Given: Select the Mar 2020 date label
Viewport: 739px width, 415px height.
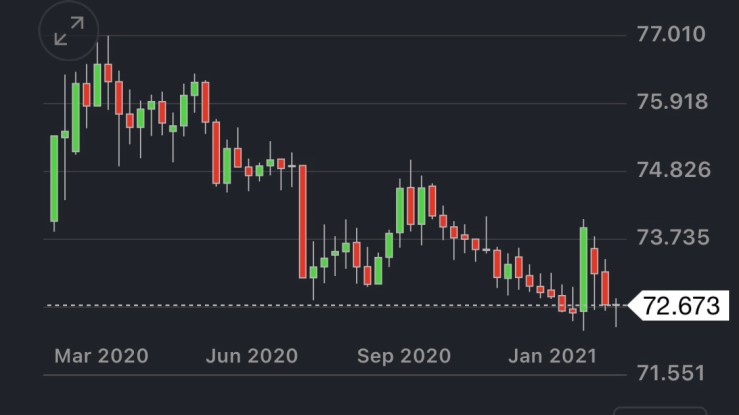Looking at the screenshot, I should tap(100, 356).
